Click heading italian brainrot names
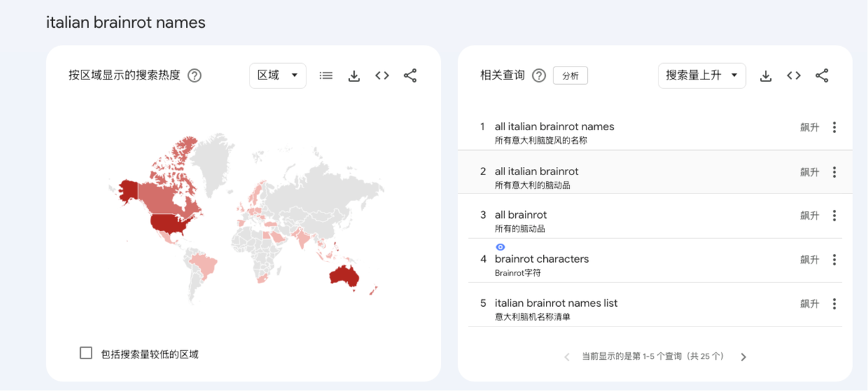This screenshot has width=868, height=391. (125, 22)
